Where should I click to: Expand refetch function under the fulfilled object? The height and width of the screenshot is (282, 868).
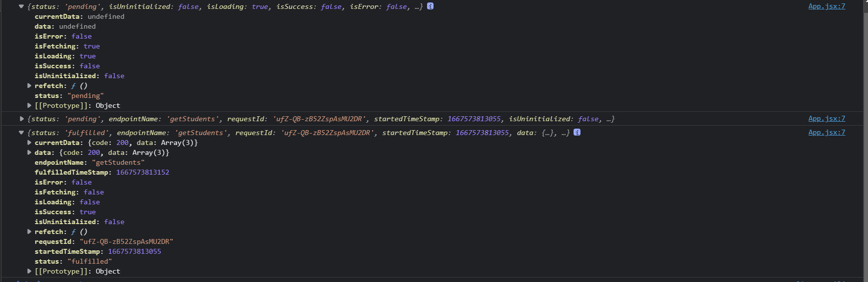point(29,232)
